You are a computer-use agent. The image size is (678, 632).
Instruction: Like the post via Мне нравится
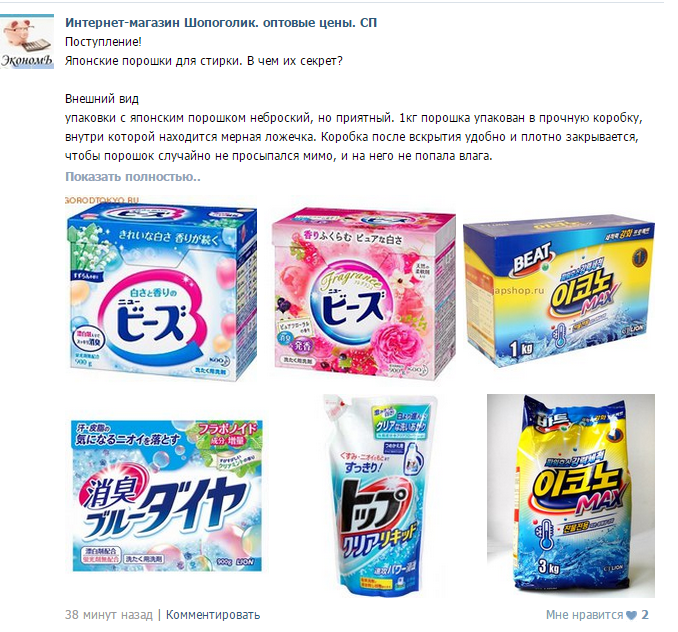[x=584, y=614]
